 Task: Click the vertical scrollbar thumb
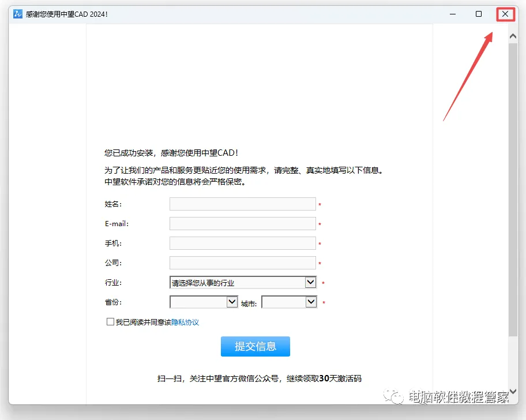click(513, 190)
